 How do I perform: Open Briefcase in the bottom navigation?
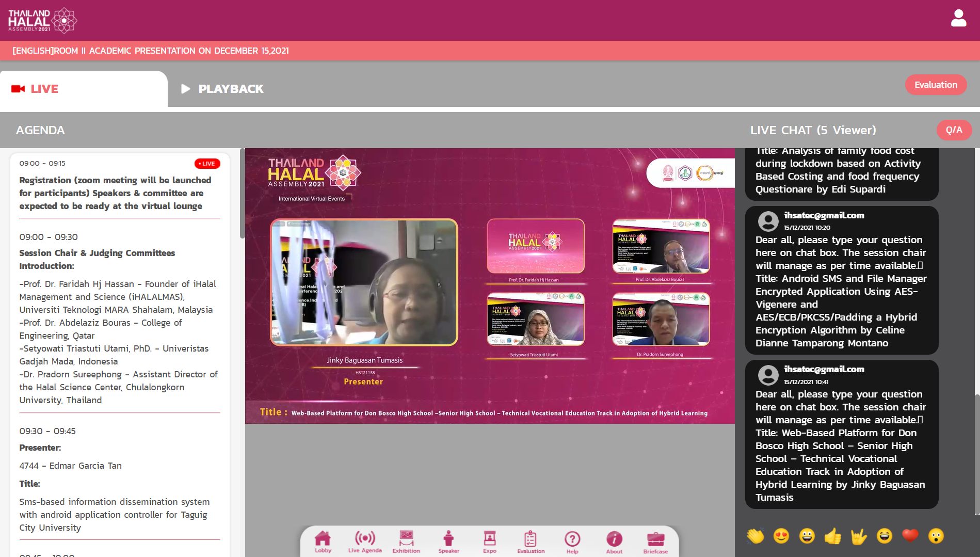pos(655,542)
